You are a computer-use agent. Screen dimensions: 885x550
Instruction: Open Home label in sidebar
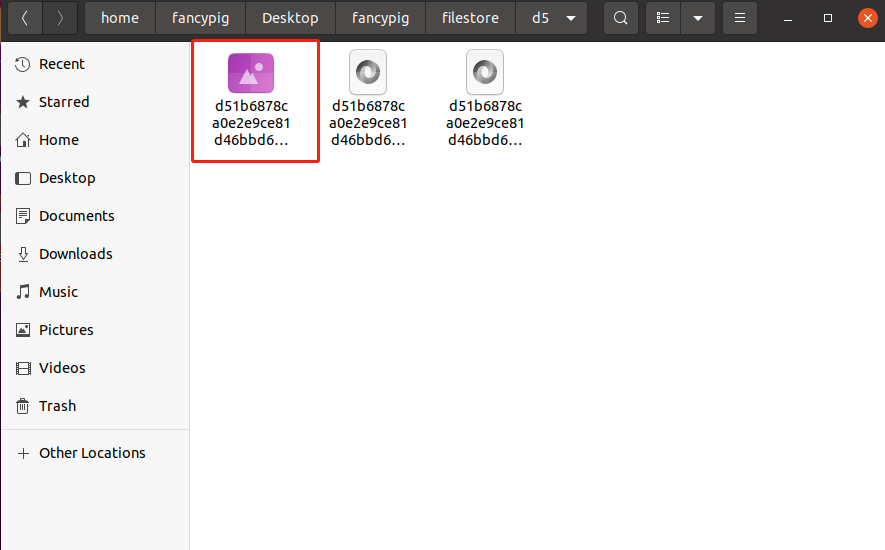tap(59, 140)
